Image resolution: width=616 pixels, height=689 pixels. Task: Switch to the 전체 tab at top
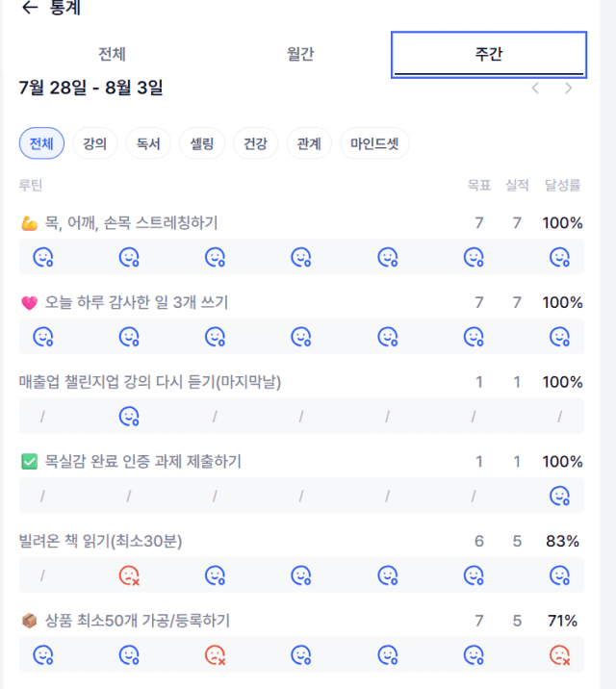[112, 54]
